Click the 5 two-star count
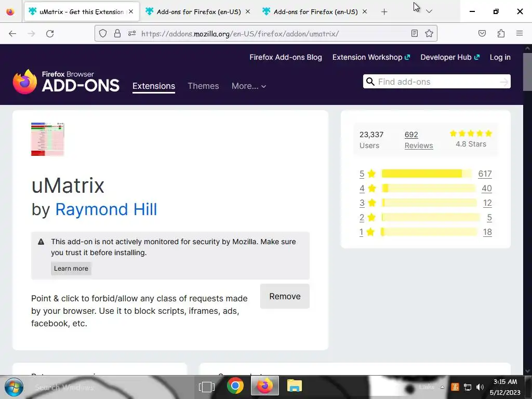The image size is (532, 399). 489,218
